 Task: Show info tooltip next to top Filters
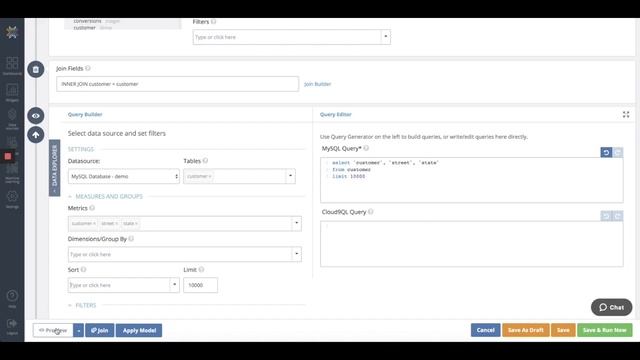(x=213, y=22)
